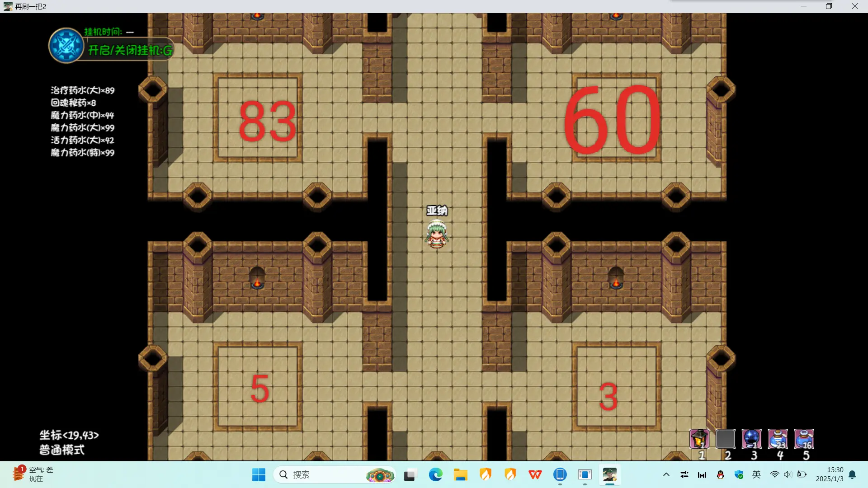Open the Windows Start menu

pos(259,474)
